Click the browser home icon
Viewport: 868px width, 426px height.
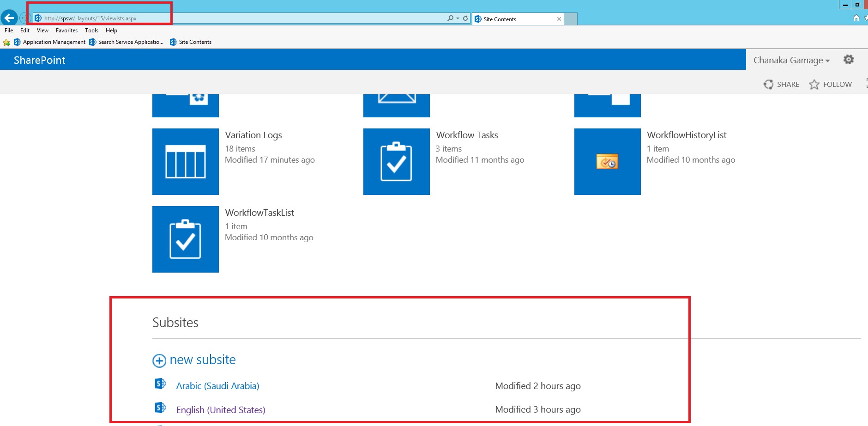point(856,18)
